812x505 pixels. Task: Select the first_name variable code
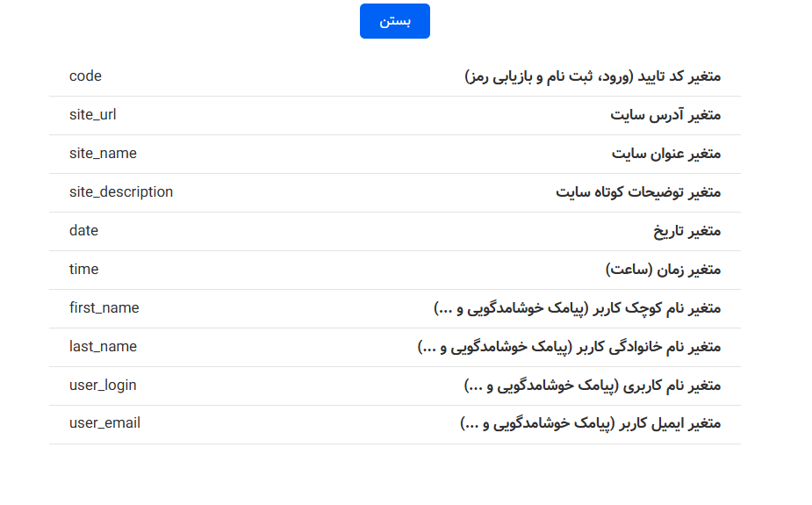click(104, 308)
